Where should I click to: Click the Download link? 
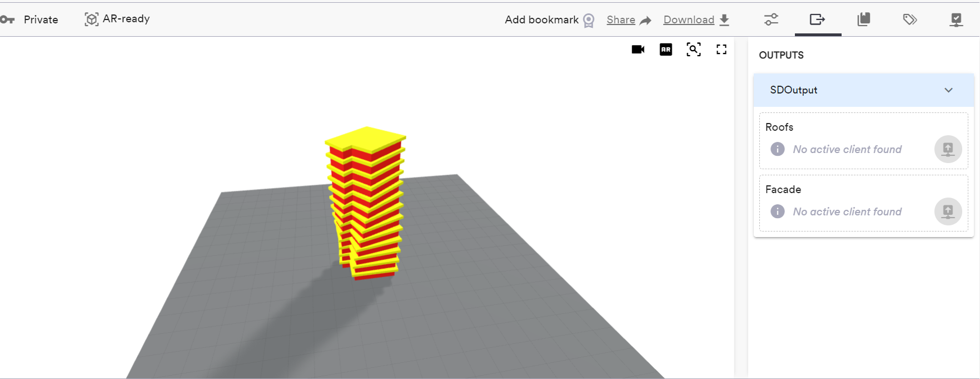click(689, 20)
